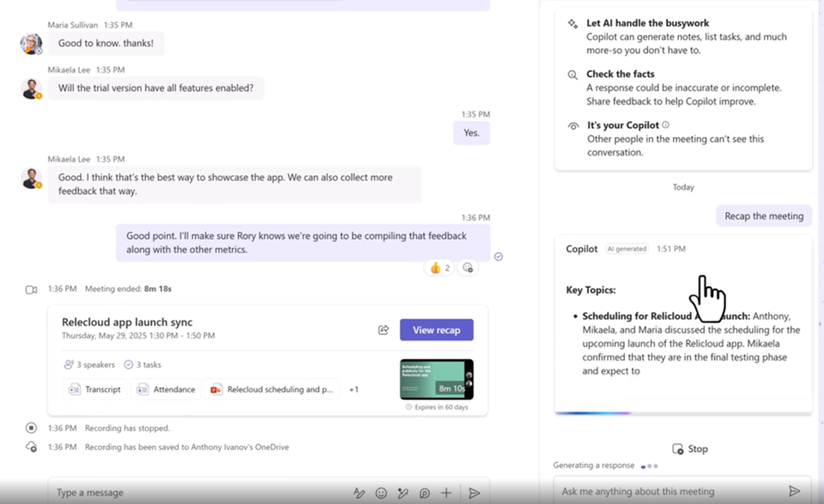Click the thumbs up reaction with count 2
The image size is (824, 504).
click(x=440, y=267)
